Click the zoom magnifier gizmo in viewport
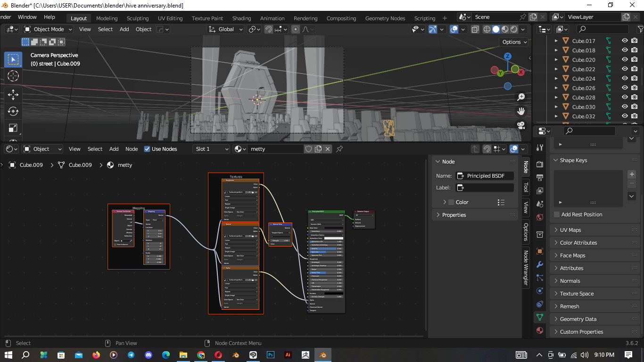The height and width of the screenshot is (362, 644). 521,97
